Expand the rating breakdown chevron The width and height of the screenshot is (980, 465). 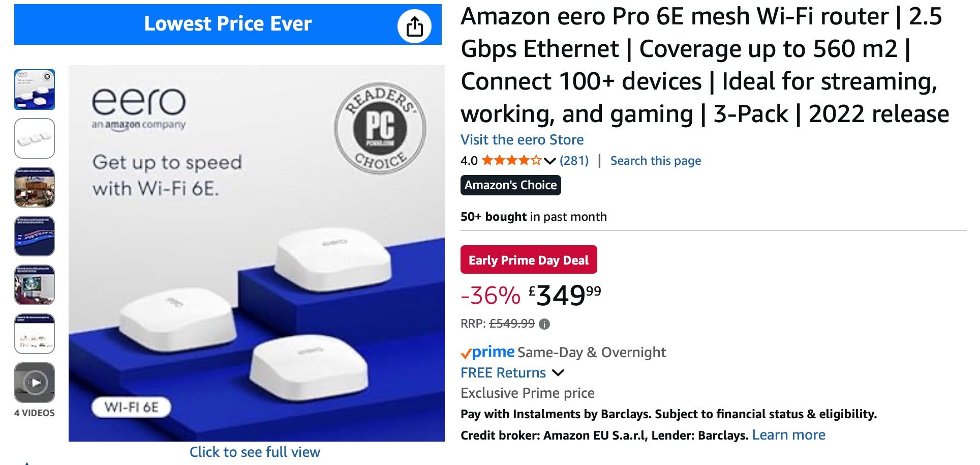(549, 161)
